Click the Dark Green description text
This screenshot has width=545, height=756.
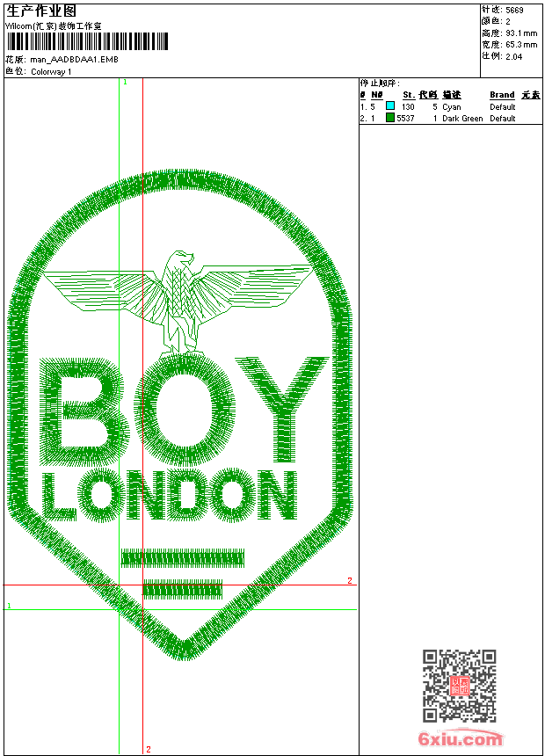click(462, 119)
